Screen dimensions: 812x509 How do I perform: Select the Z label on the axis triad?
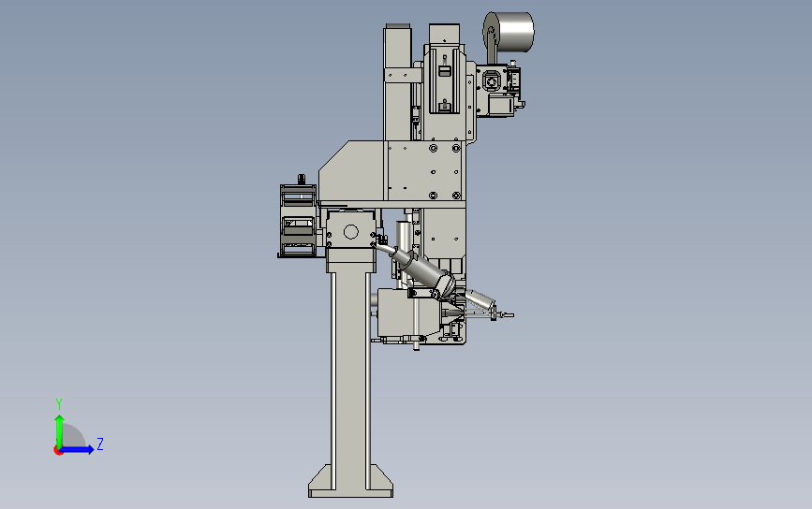tap(100, 444)
